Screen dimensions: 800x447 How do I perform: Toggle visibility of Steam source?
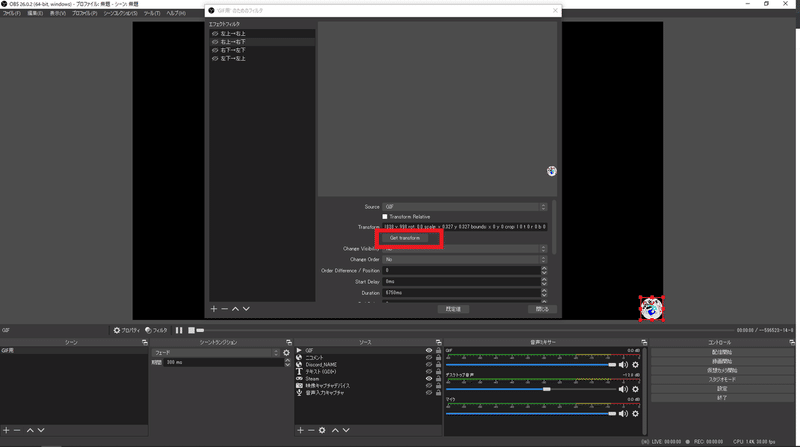[429, 379]
